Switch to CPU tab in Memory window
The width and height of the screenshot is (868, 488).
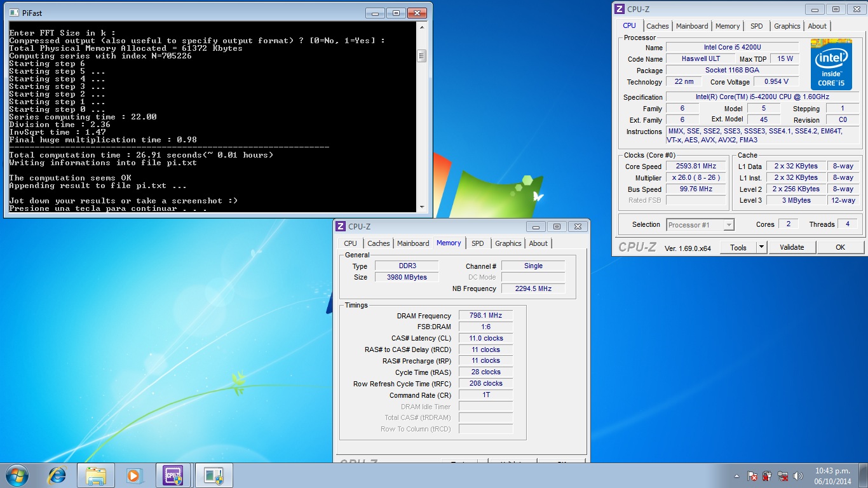(x=350, y=243)
